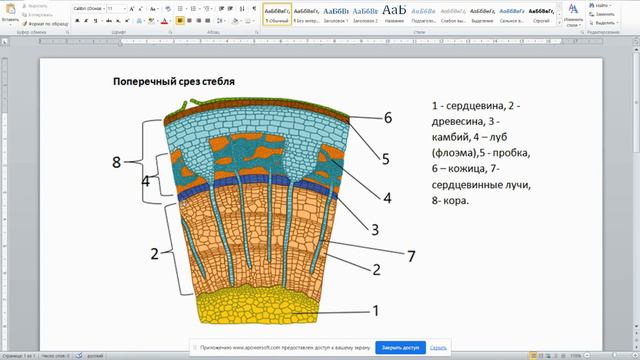The width and height of the screenshot is (640, 360).
Task: Open shading paint bucket icon
Action: pos(235,20)
